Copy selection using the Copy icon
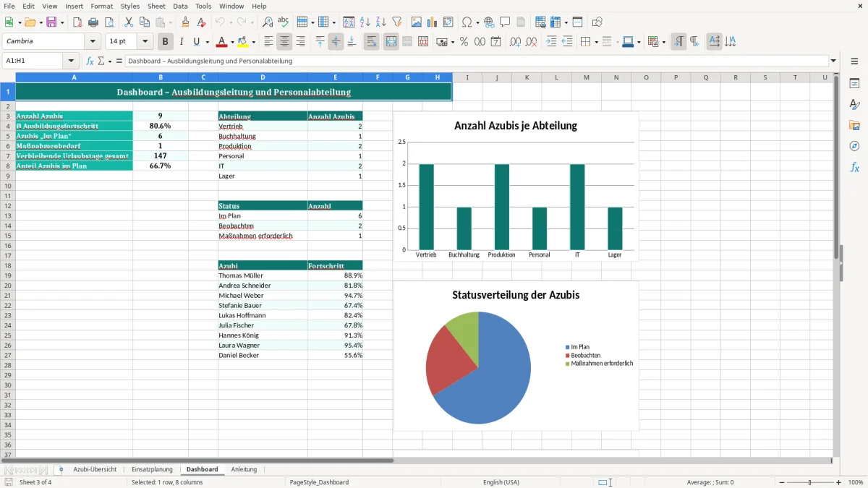The width and height of the screenshot is (868, 488). 145,22
